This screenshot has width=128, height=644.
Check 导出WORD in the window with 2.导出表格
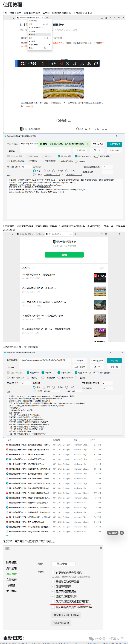tap(28, 156)
